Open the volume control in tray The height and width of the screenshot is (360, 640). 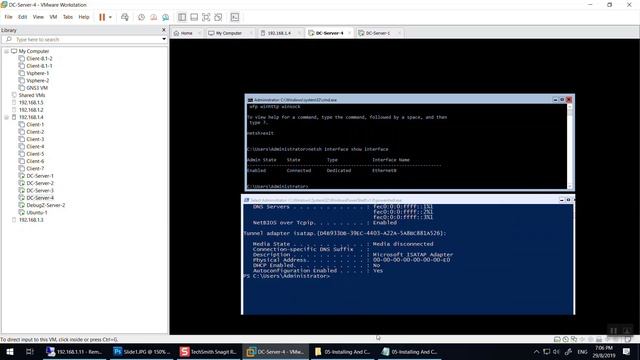tap(556, 351)
